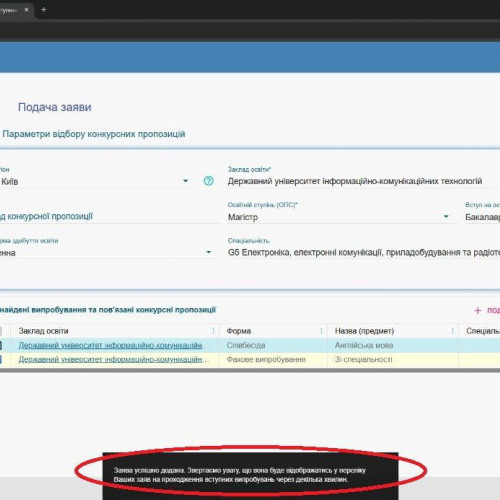Click the Спеціальність G5 Електроніка field
The image size is (500, 500).
point(364,253)
